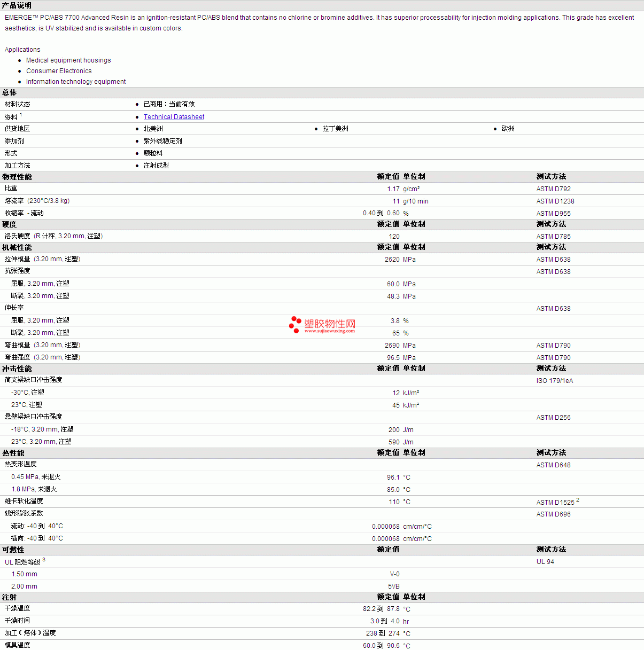
Task: Click the 注射成型 processing method value
Action: click(x=156, y=166)
